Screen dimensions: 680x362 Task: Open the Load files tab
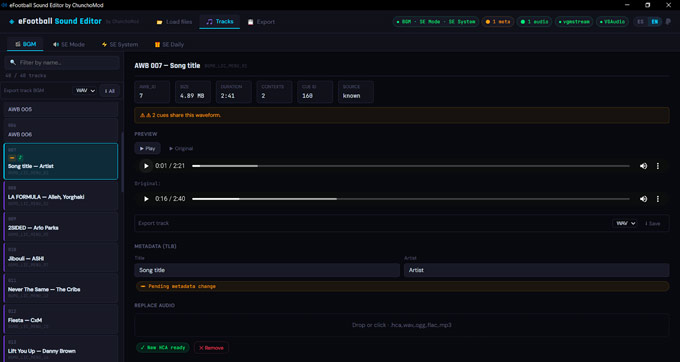pos(174,22)
